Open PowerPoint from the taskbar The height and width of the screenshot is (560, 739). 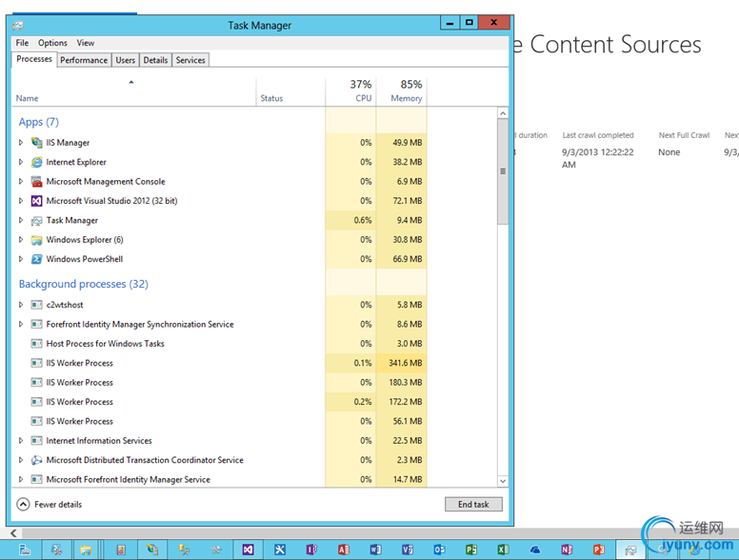click(x=599, y=550)
